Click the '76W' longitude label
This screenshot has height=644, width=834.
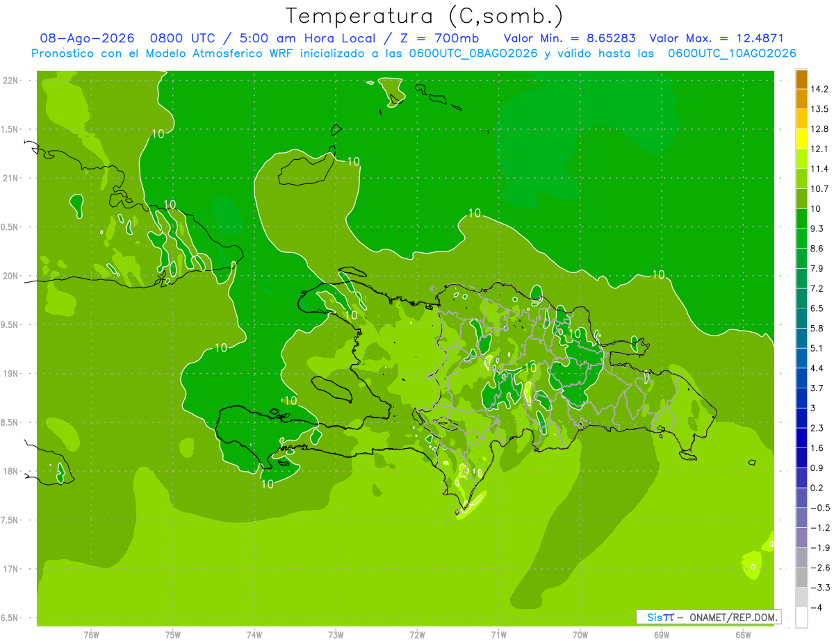click(x=91, y=634)
